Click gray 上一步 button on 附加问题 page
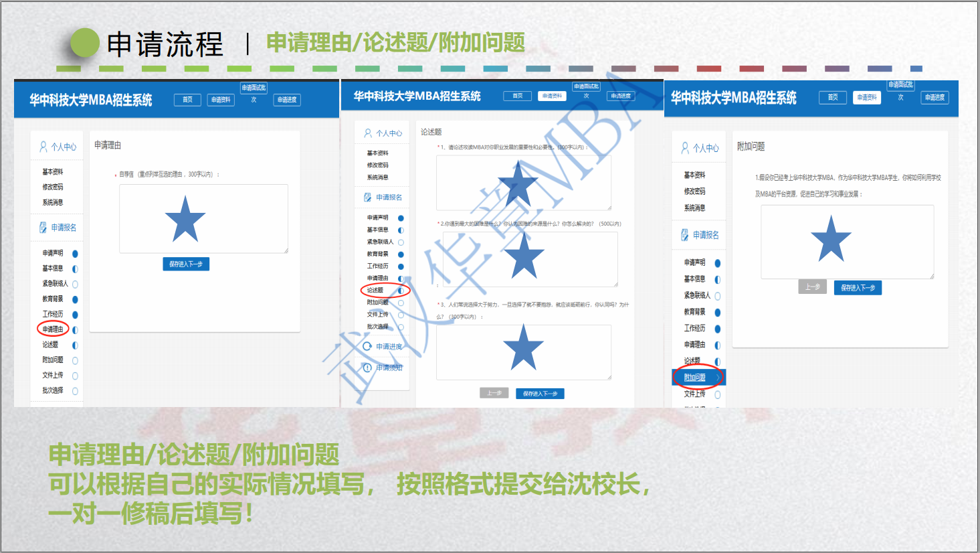980x553 pixels. pyautogui.click(x=813, y=287)
